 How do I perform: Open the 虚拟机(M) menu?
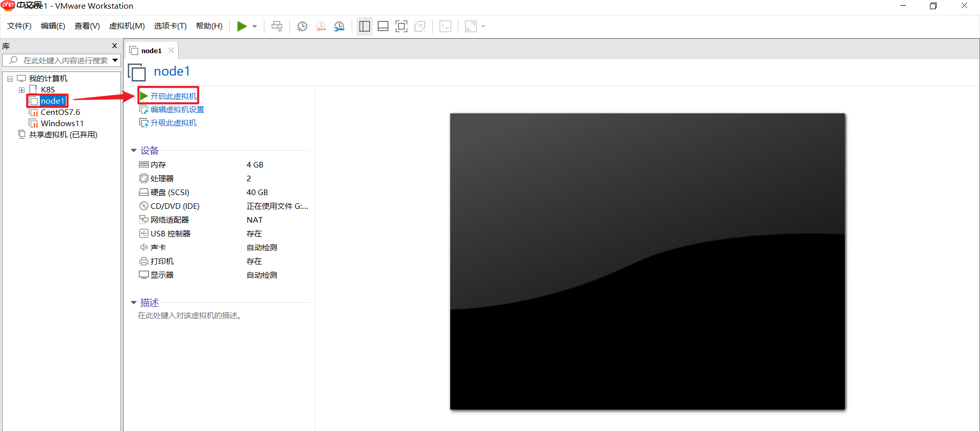127,26
